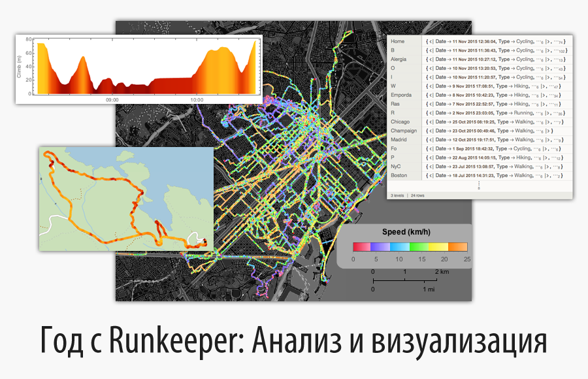Click the "24 rows" dataset footer label
The image size is (588, 379).
[417, 195]
